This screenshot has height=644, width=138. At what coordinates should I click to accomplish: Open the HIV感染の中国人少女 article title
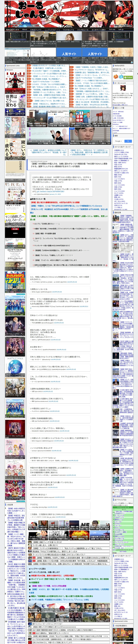tap(69, 165)
